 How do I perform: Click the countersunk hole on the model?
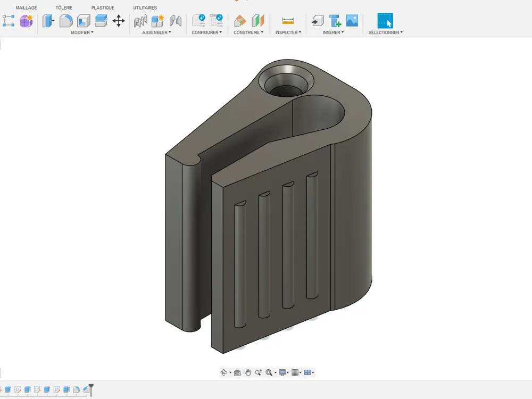coord(286,81)
